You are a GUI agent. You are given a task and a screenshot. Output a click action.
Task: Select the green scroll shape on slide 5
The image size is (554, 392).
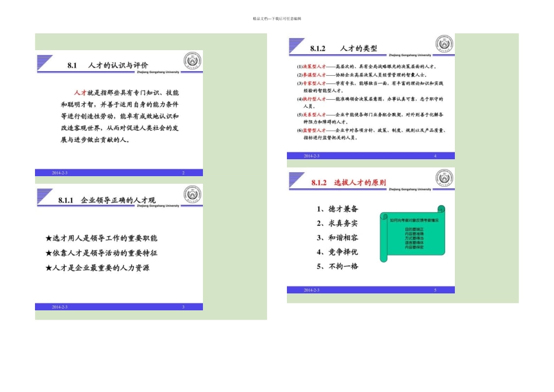pyautogui.click(x=412, y=234)
